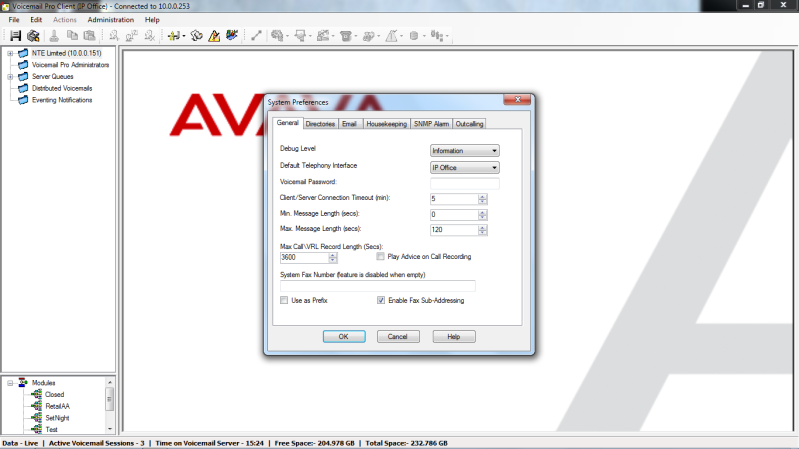Click the Help button in the dialog

point(454,337)
